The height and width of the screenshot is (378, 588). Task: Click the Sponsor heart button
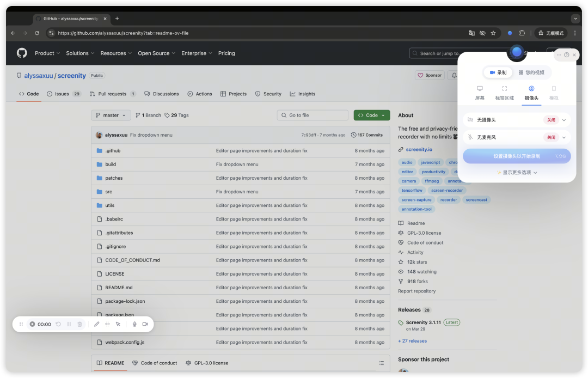(x=430, y=75)
